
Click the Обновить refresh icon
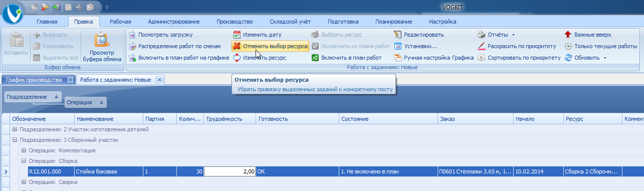coord(568,58)
